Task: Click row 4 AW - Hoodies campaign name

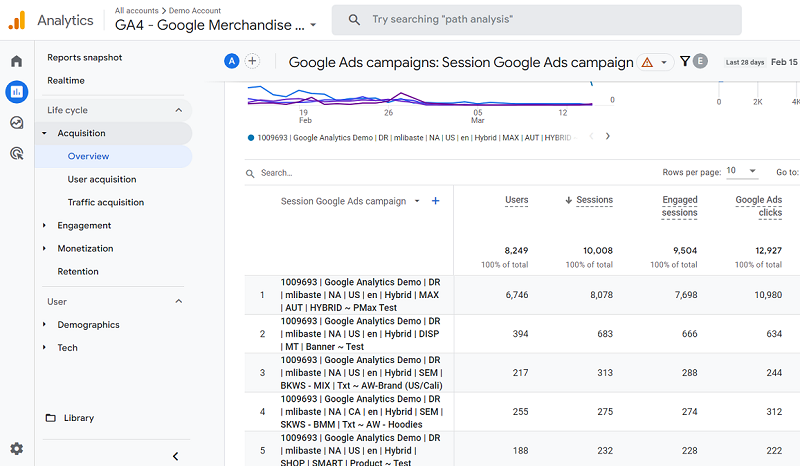Action: (361, 411)
